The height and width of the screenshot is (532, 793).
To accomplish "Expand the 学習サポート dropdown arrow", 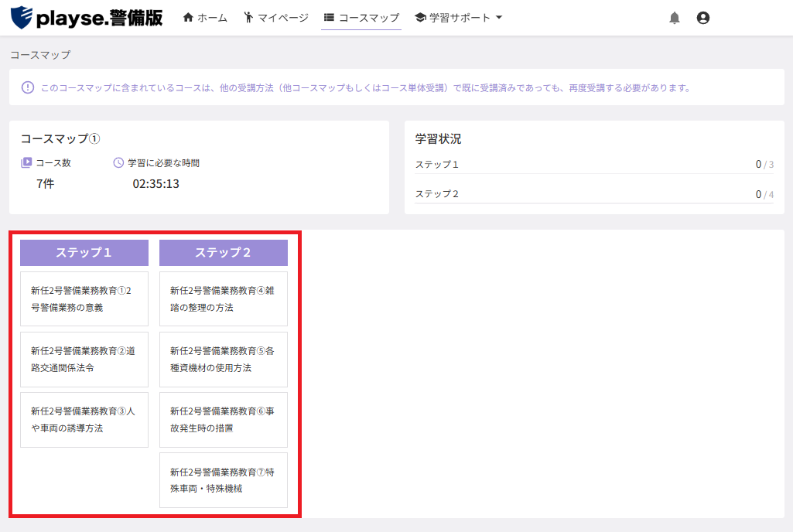I will 499,18.
